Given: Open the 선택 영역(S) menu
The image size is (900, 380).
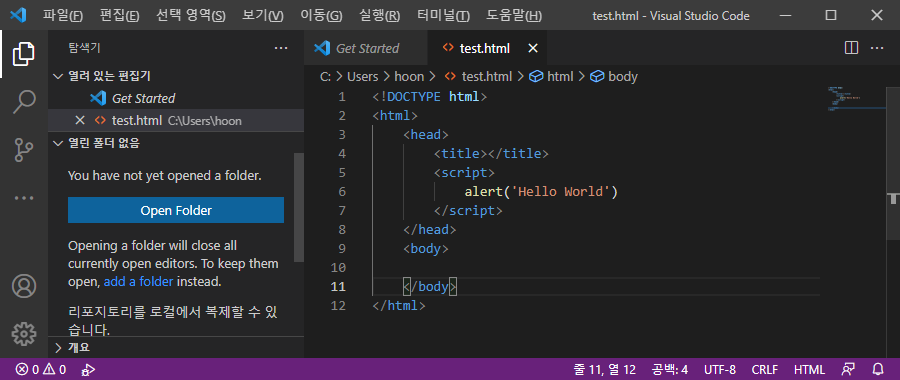Looking at the screenshot, I should [x=191, y=15].
